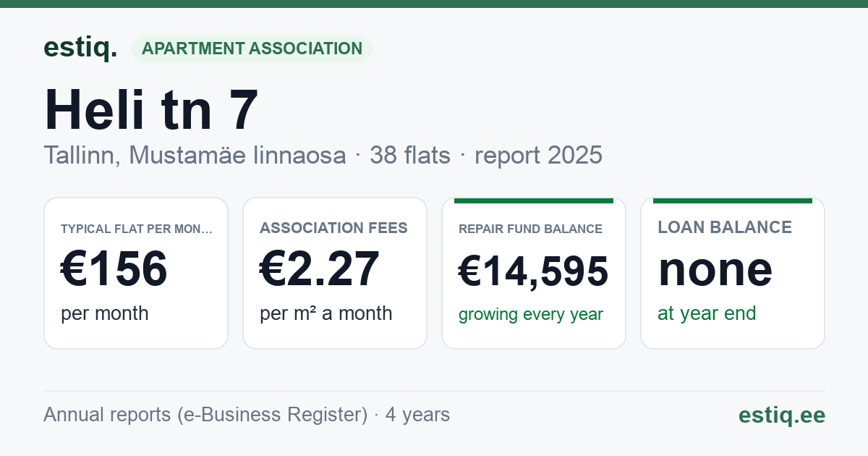This screenshot has width=868, height=456.
Task: Click the per m² a month text
Action: click(325, 313)
